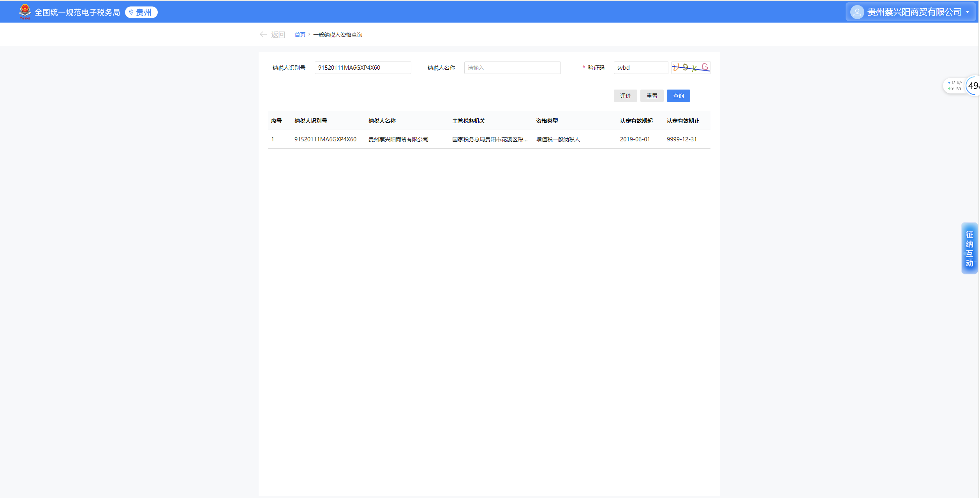Image resolution: width=980 pixels, height=498 pixels.
Task: Focus the 纳税人识别号 input field
Action: coord(362,68)
